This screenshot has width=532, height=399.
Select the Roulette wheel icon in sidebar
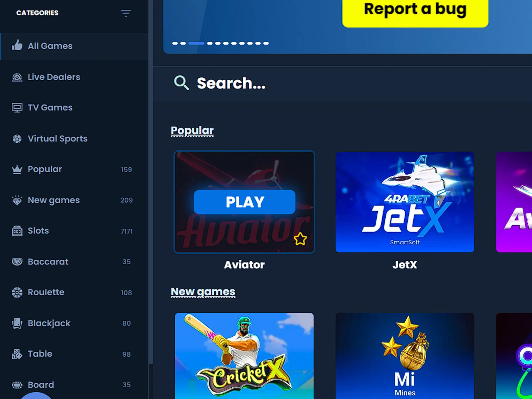17,292
